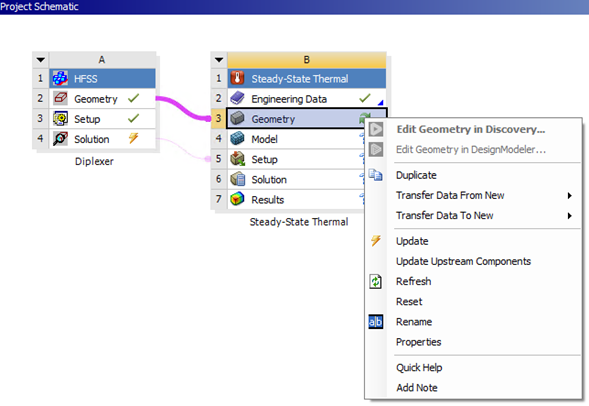Select Update from the context menu
Viewport: 589px width, 406px height.
(x=412, y=241)
